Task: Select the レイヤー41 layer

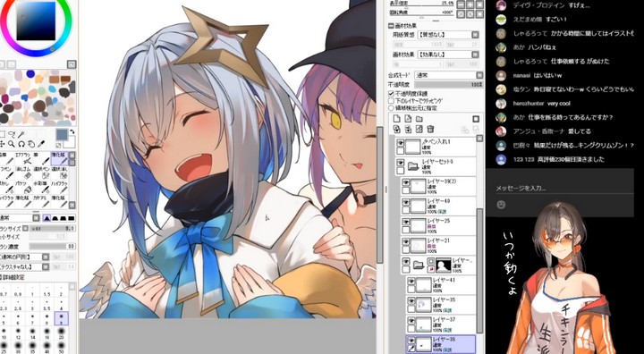Action: pos(442,285)
